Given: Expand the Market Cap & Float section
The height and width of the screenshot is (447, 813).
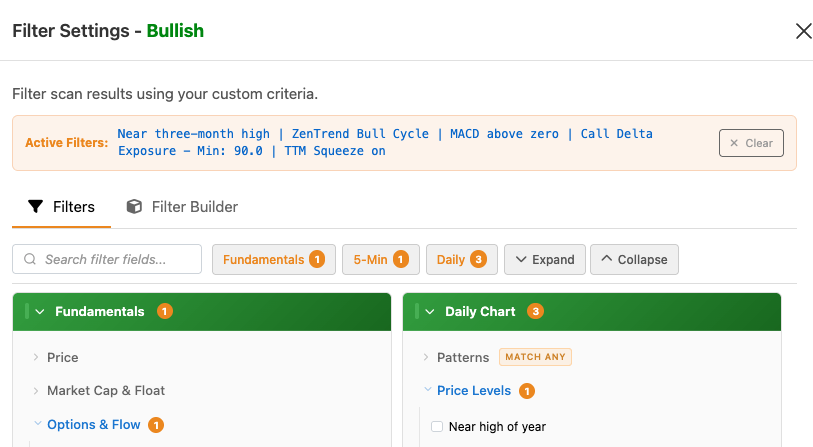Looking at the screenshot, I should coord(106,391).
